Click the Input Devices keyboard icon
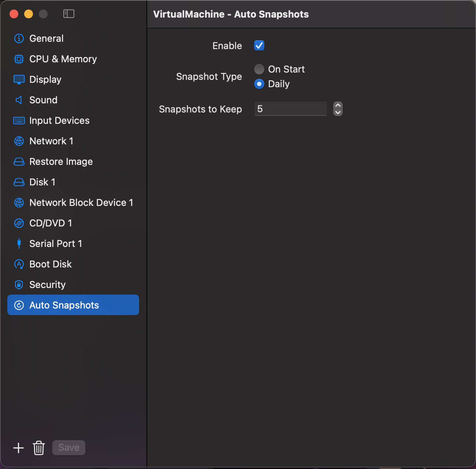 click(x=19, y=121)
